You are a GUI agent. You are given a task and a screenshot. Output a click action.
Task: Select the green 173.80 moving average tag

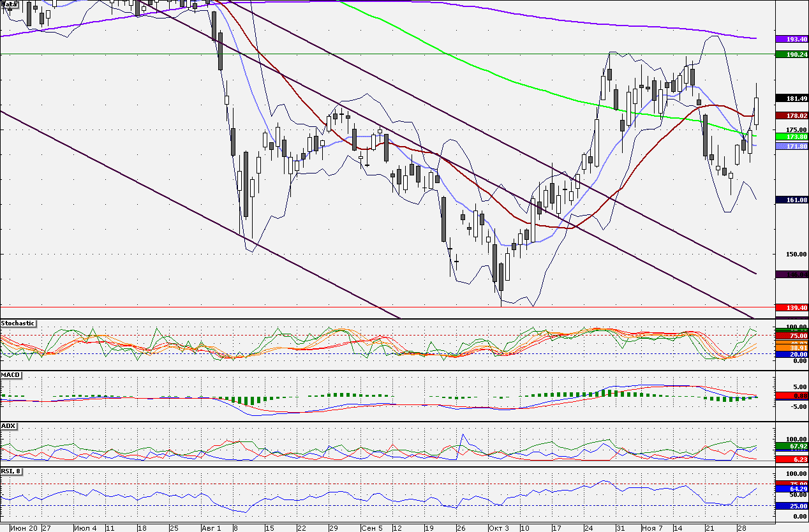(791, 137)
